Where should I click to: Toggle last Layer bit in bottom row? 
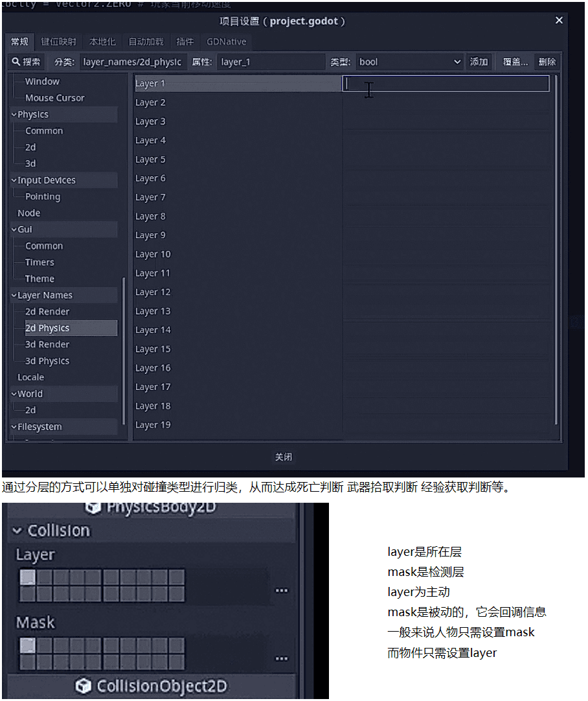click(x=177, y=593)
